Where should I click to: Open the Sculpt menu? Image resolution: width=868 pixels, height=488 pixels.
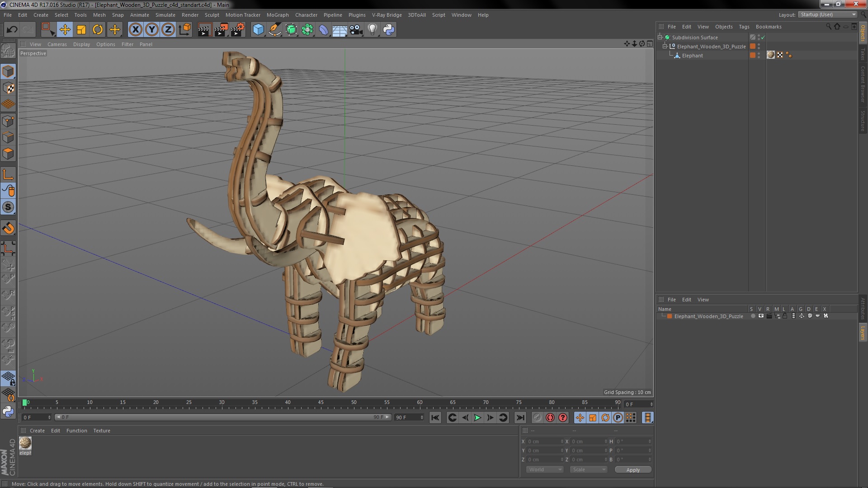pyautogui.click(x=212, y=15)
